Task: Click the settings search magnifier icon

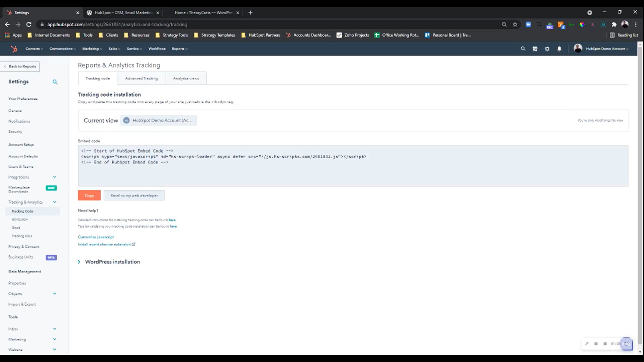Action: pyautogui.click(x=55, y=82)
